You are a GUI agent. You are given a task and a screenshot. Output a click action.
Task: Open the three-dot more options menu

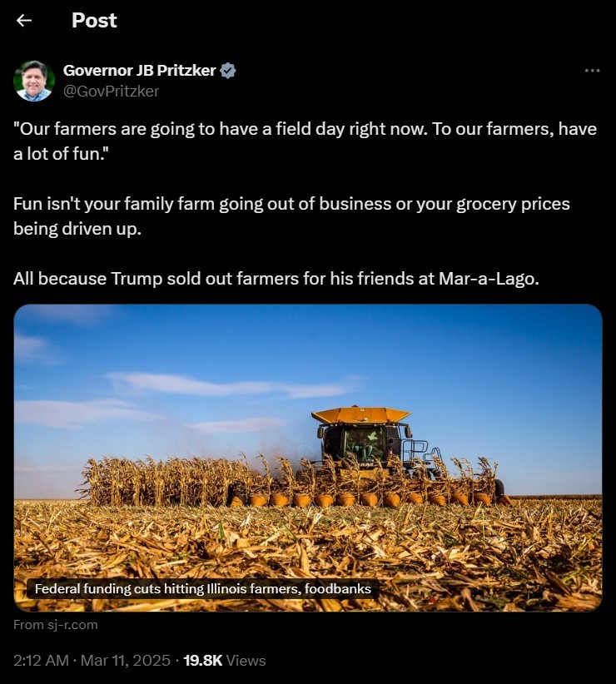click(x=592, y=71)
